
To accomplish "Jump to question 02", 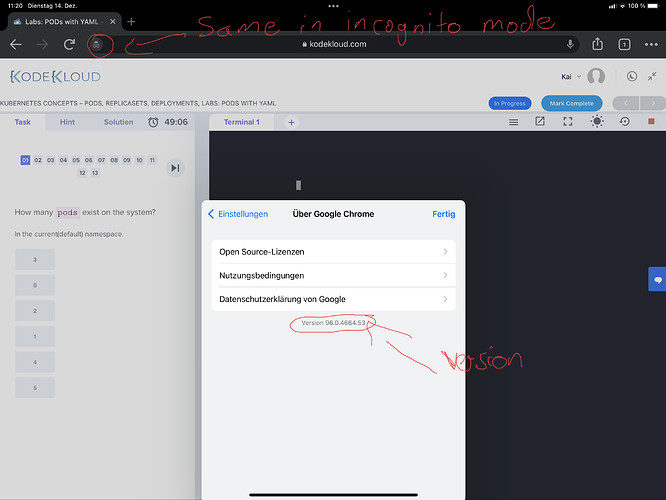I will (x=38, y=160).
